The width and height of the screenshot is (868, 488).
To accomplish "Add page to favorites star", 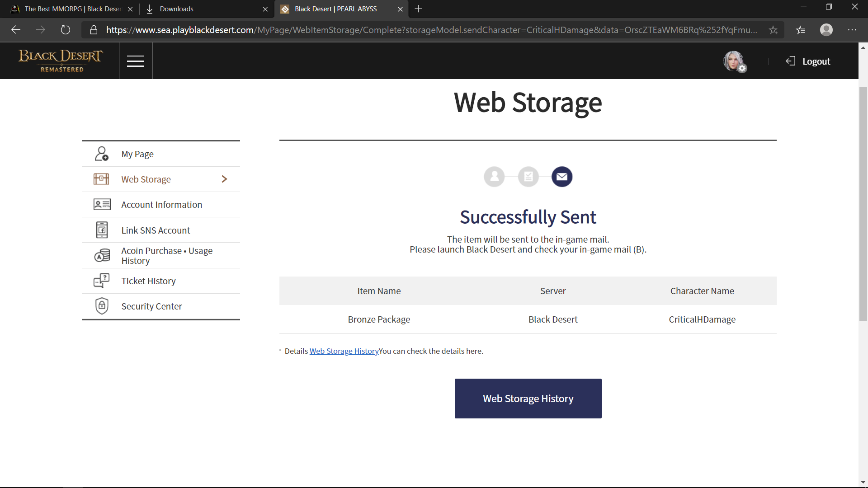I will pyautogui.click(x=773, y=30).
